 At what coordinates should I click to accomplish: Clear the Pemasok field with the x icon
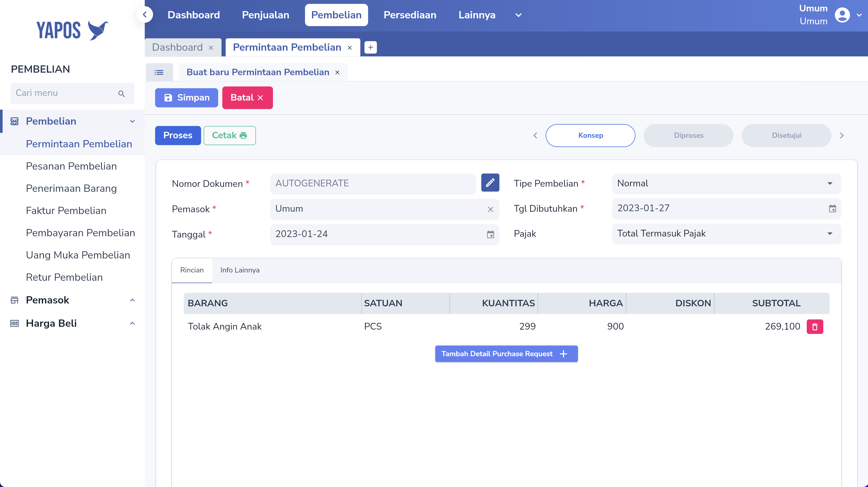click(x=490, y=209)
